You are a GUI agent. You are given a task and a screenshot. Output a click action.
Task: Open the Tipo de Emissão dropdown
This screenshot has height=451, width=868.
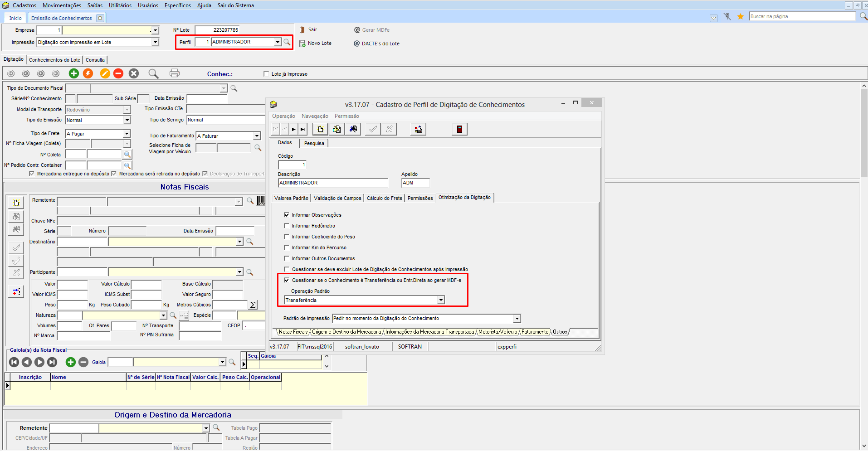click(127, 120)
